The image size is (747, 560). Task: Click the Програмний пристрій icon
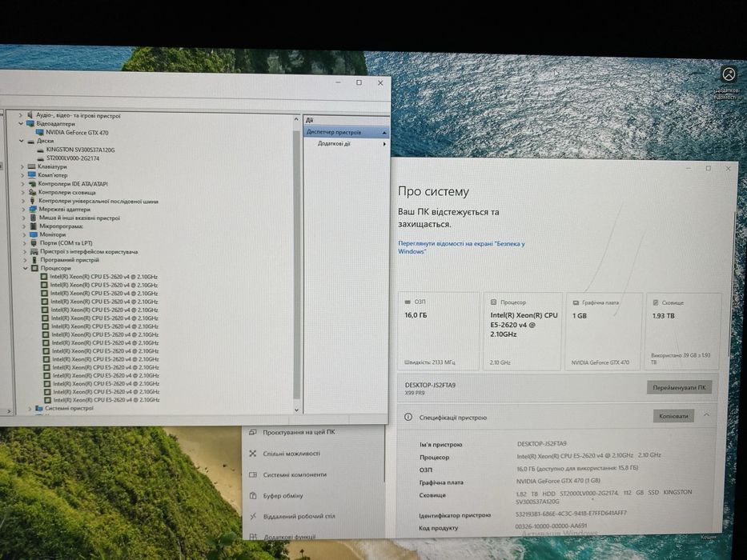(x=34, y=260)
